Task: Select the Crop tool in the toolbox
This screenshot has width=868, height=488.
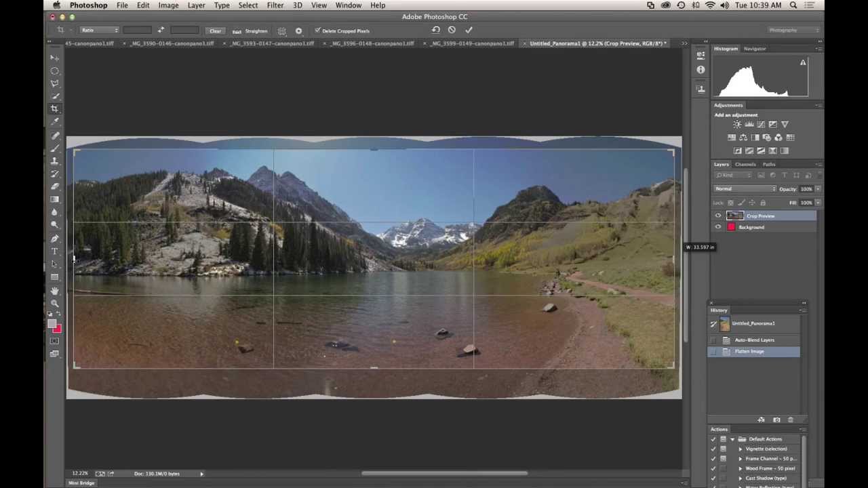Action: (55, 108)
